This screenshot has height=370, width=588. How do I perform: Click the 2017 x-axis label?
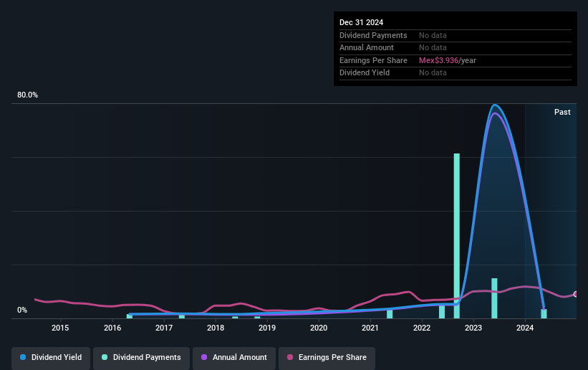[x=164, y=328]
